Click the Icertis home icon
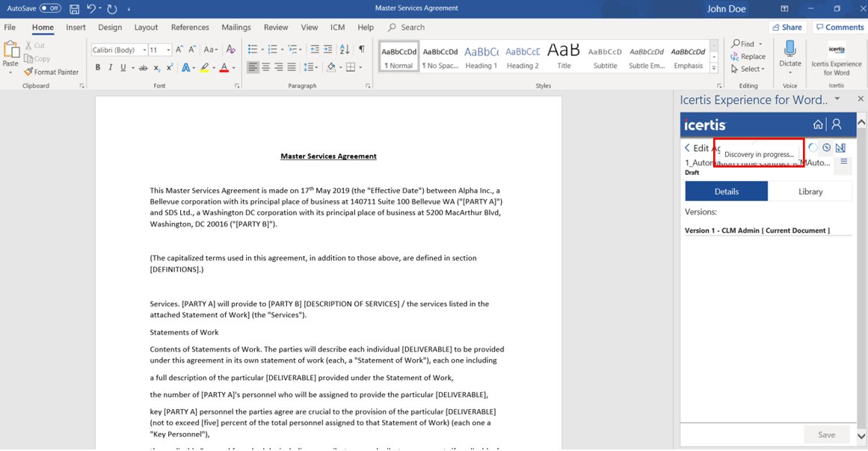This screenshot has width=868, height=451. pyautogui.click(x=818, y=124)
